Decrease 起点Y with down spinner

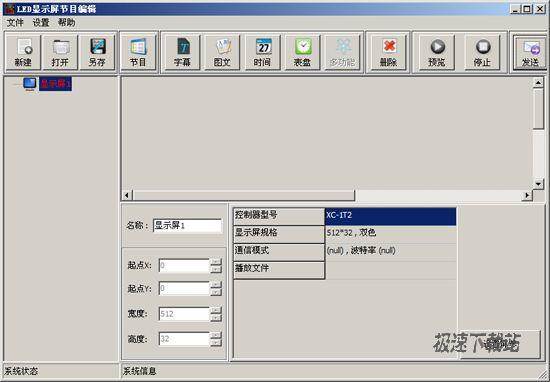[216, 292]
